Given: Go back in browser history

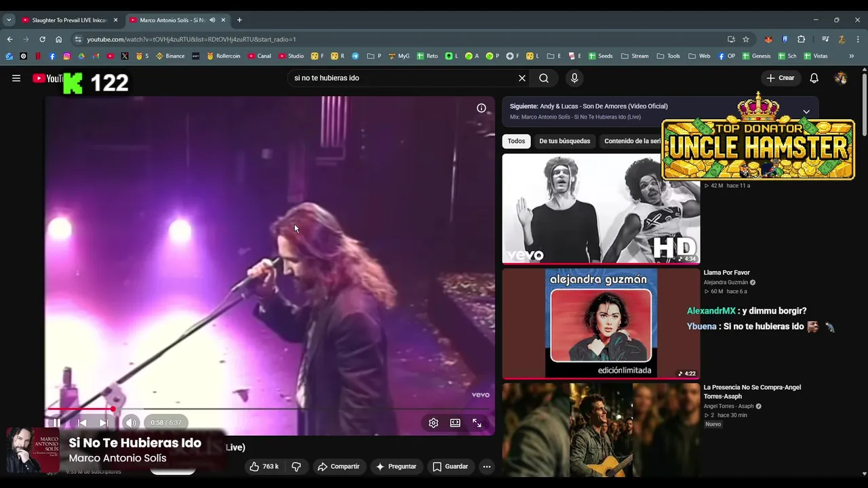Looking at the screenshot, I should (x=9, y=39).
